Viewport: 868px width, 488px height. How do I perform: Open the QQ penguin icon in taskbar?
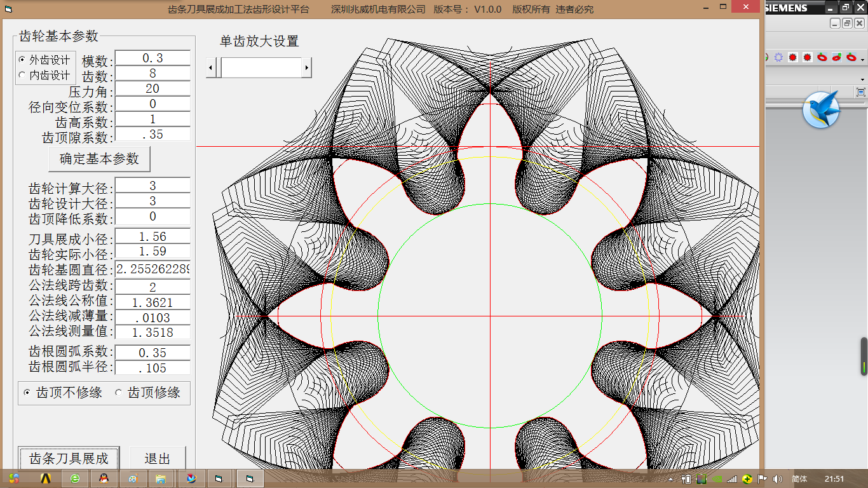pyautogui.click(x=104, y=478)
